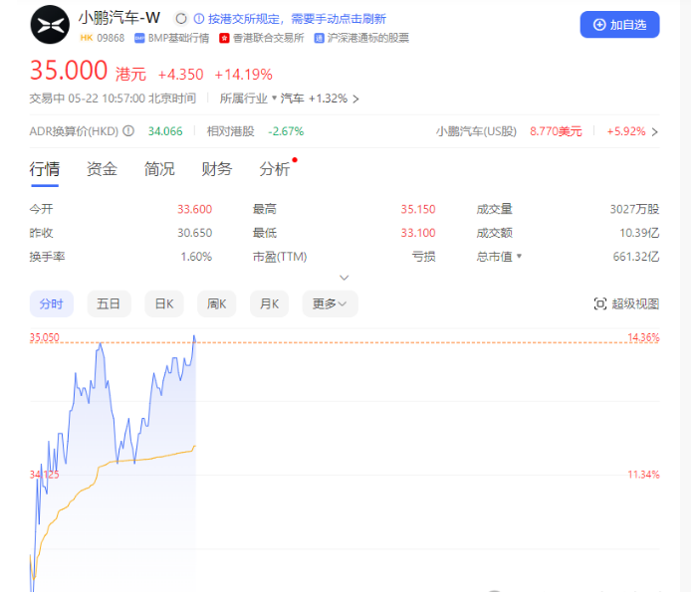
Task: Select the 月K chart period
Action: coord(269,303)
